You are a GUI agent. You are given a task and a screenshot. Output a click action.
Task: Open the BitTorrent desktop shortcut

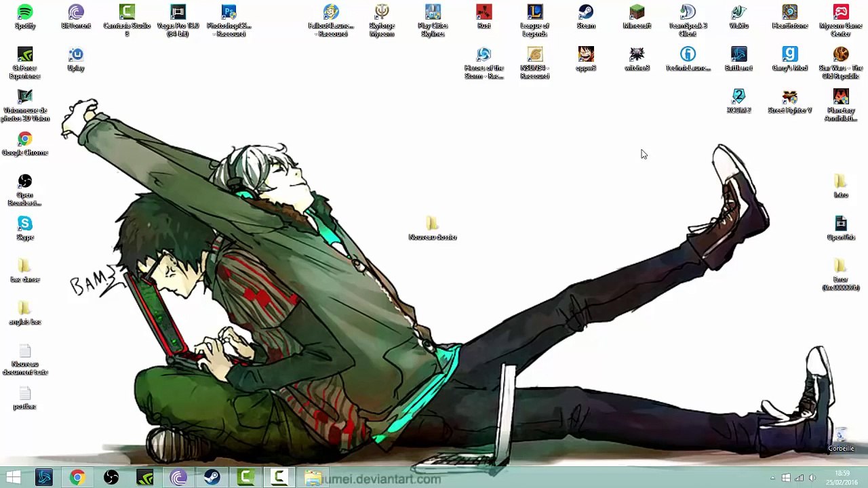(x=76, y=18)
